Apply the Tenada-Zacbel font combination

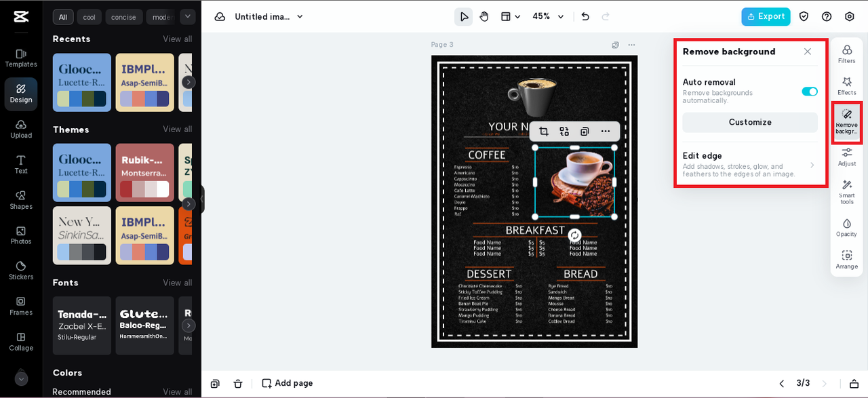pyautogui.click(x=82, y=325)
